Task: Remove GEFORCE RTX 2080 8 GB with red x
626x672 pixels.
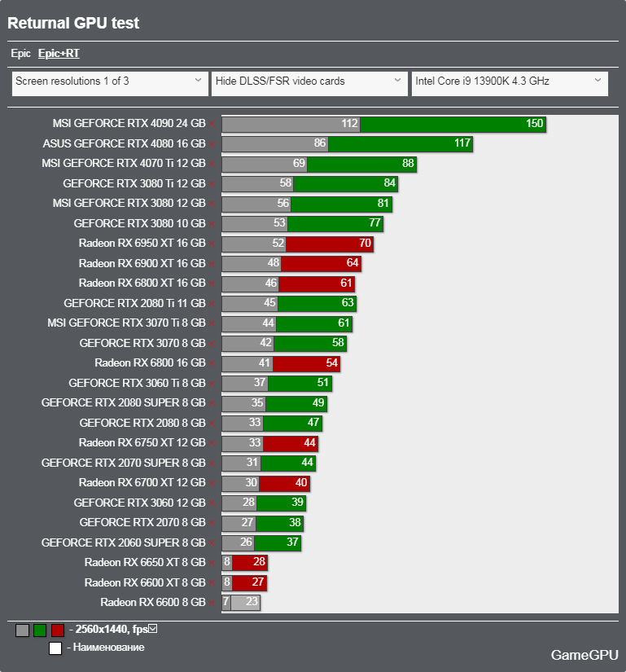Action: pyautogui.click(x=212, y=424)
